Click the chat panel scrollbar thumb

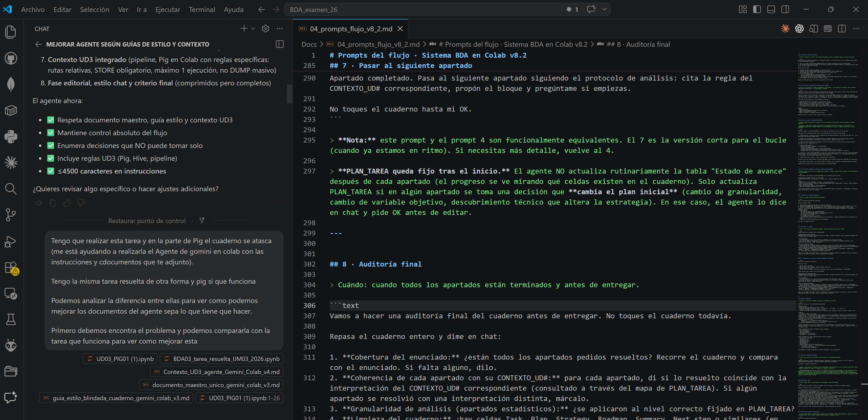pyautogui.click(x=289, y=93)
